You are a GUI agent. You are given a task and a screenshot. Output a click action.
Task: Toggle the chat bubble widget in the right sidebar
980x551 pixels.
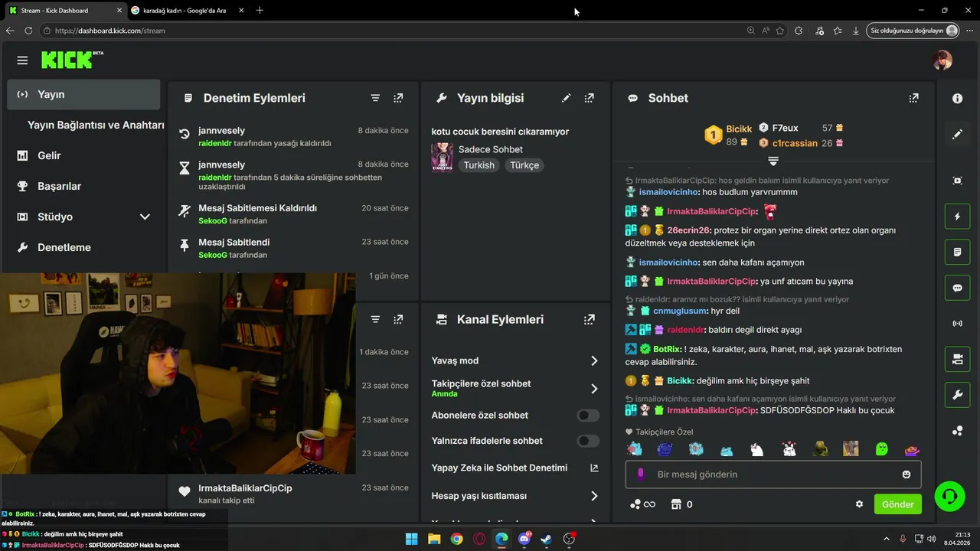[x=957, y=288]
